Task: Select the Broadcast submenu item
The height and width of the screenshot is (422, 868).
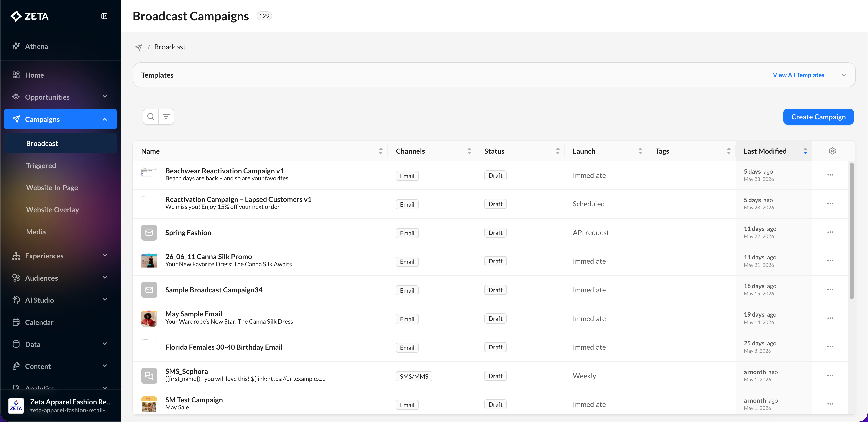Action: coord(60,143)
